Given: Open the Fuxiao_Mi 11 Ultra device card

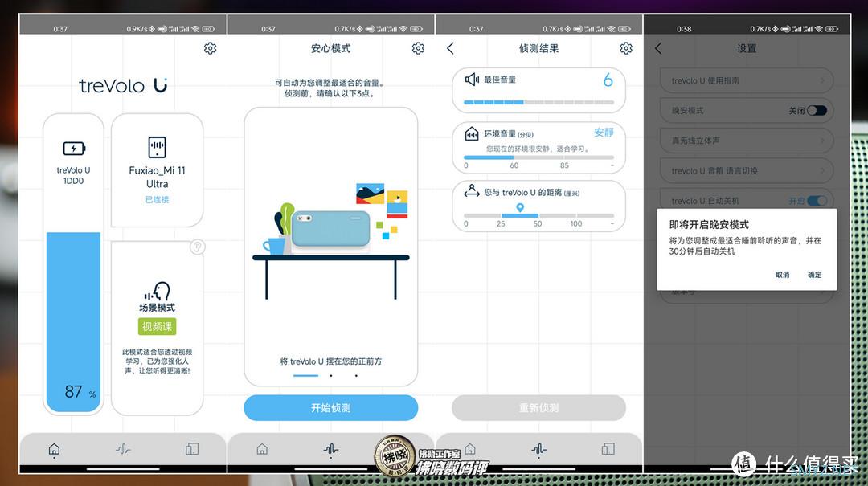Looking at the screenshot, I should coord(158,170).
